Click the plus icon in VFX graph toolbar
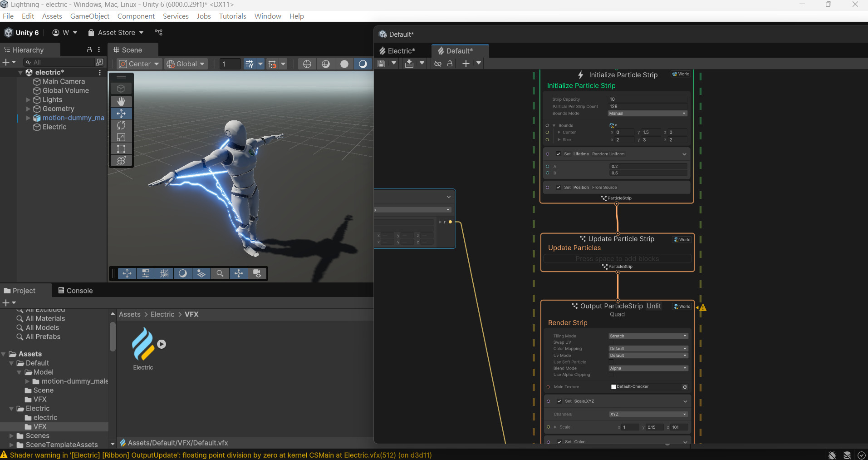 pos(466,64)
